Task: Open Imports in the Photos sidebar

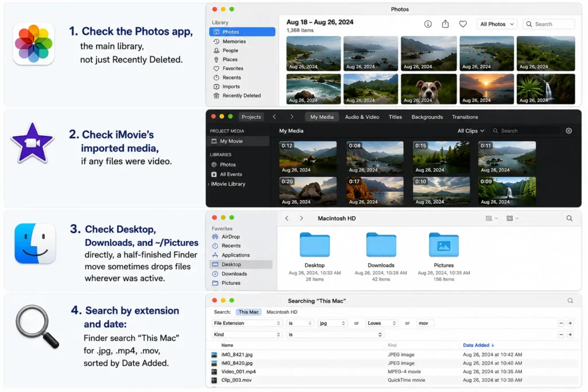Action: click(231, 87)
